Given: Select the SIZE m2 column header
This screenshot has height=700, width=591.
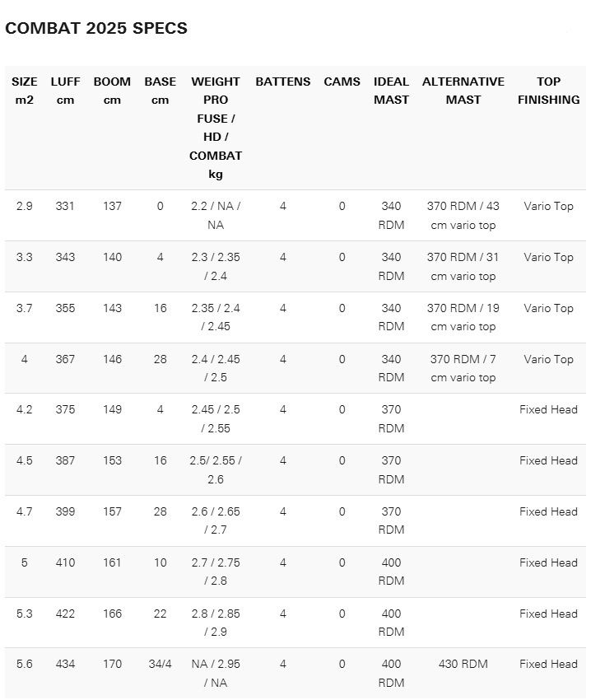Looking at the screenshot, I should [x=25, y=91].
